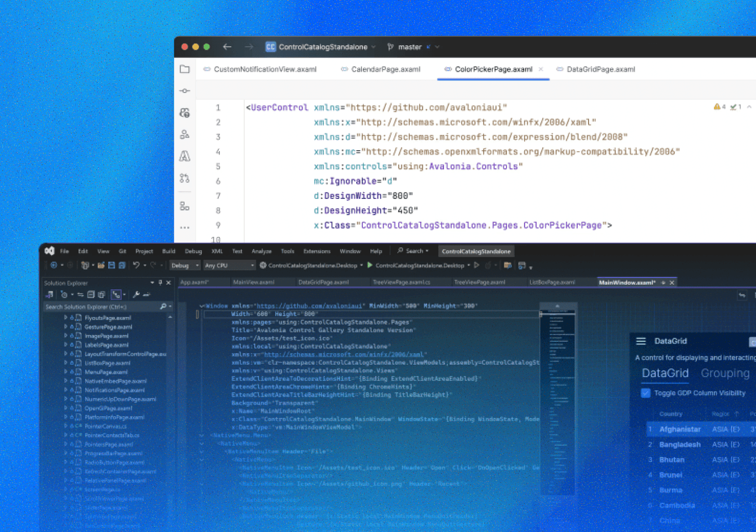Image resolution: width=756 pixels, height=532 pixels.
Task: Click the Start Without Debugging outline play icon
Action: [x=476, y=265]
